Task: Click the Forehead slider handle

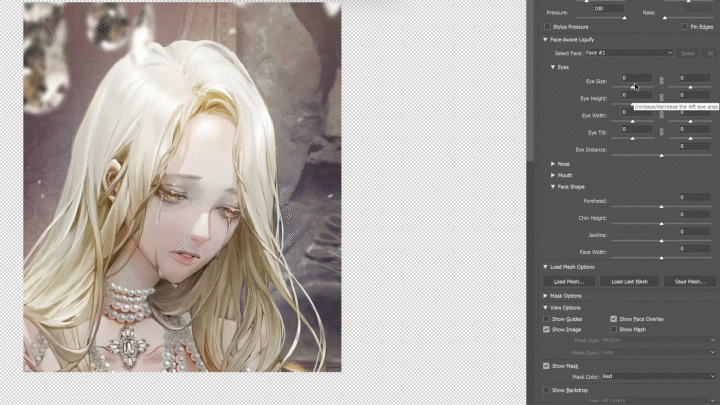Action: pyautogui.click(x=661, y=207)
